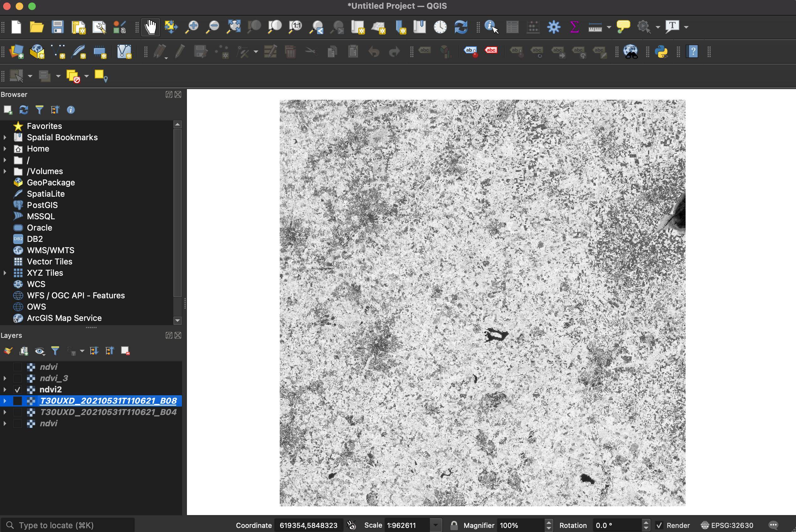The width and height of the screenshot is (796, 532).
Task: Show the statistical summary sigma icon
Action: click(574, 27)
